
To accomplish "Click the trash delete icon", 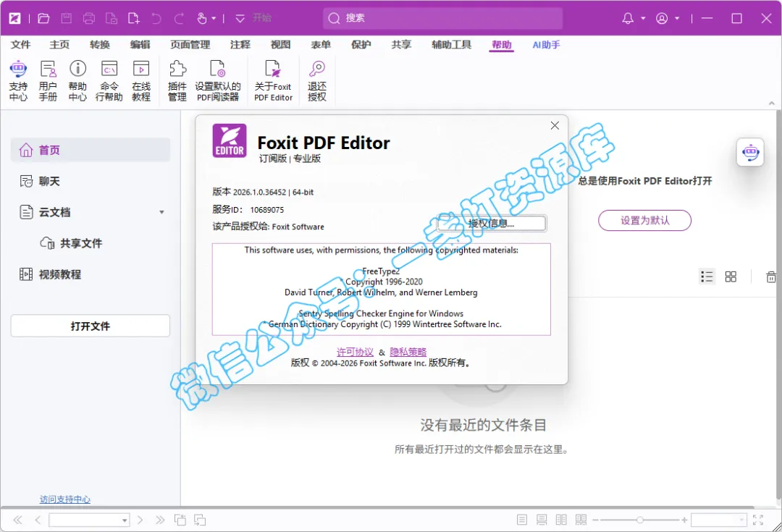I will pos(771,276).
